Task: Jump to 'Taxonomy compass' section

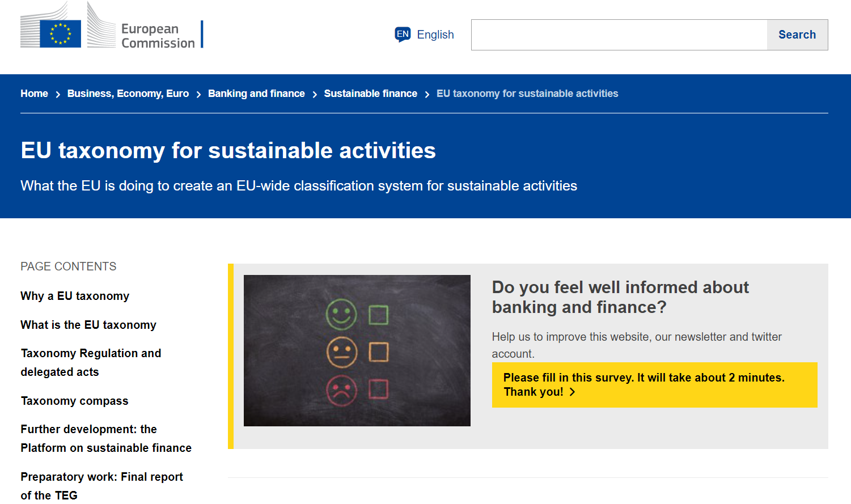Action: point(74,401)
